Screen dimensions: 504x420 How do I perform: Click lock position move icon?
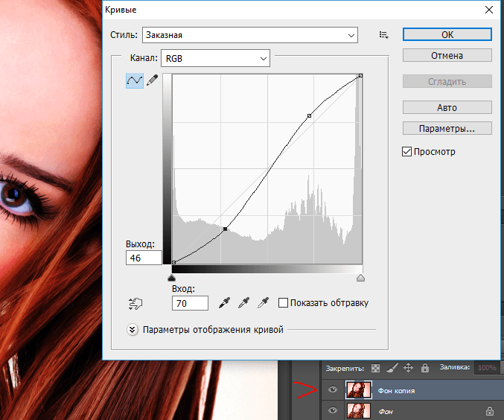(408, 368)
